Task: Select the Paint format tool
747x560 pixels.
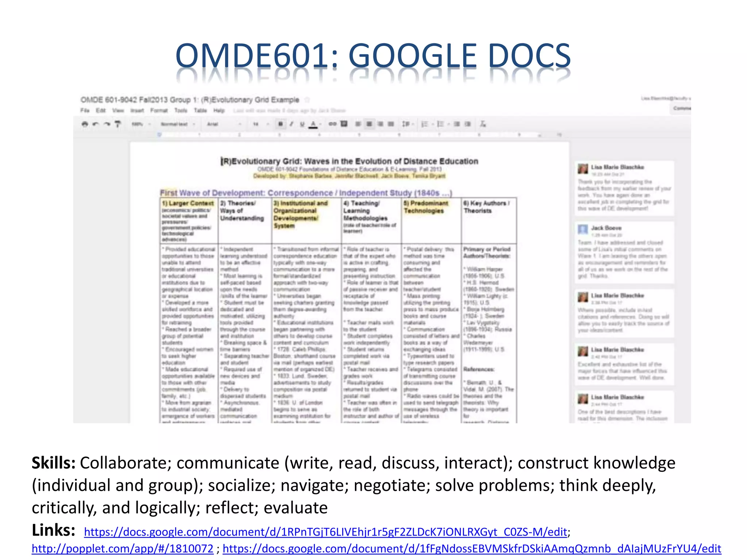Action: click(117, 124)
